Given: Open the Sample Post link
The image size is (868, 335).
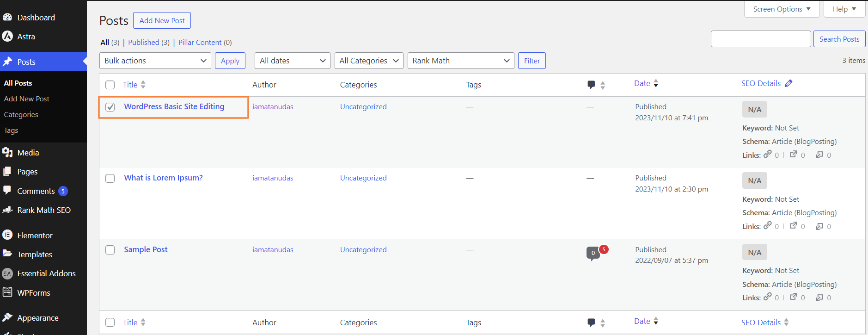Looking at the screenshot, I should 146,249.
